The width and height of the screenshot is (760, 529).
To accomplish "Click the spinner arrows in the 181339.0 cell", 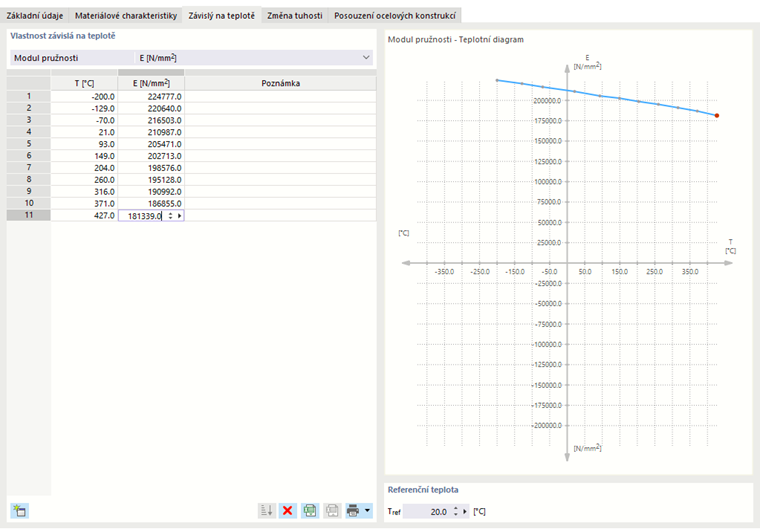I will point(170,216).
